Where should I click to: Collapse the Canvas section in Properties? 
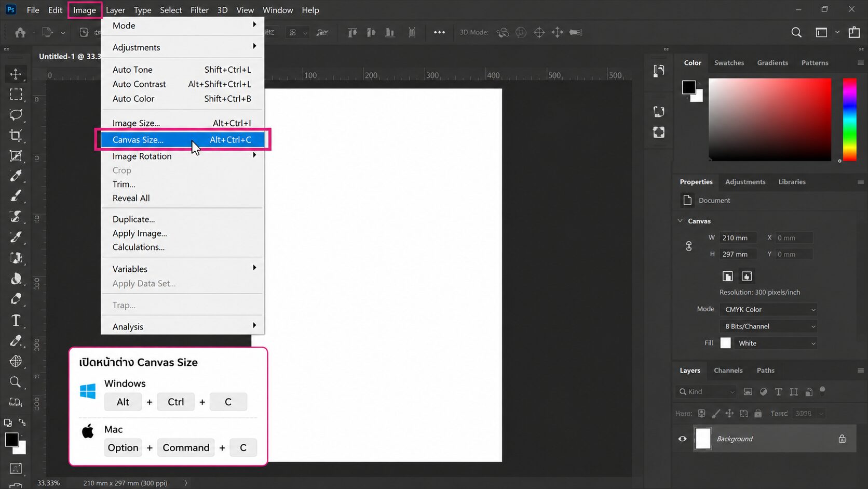tap(680, 221)
